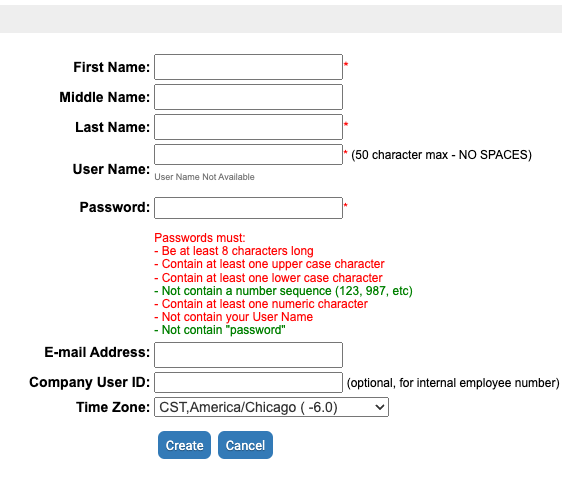Click the E-mail Address label

(97, 352)
